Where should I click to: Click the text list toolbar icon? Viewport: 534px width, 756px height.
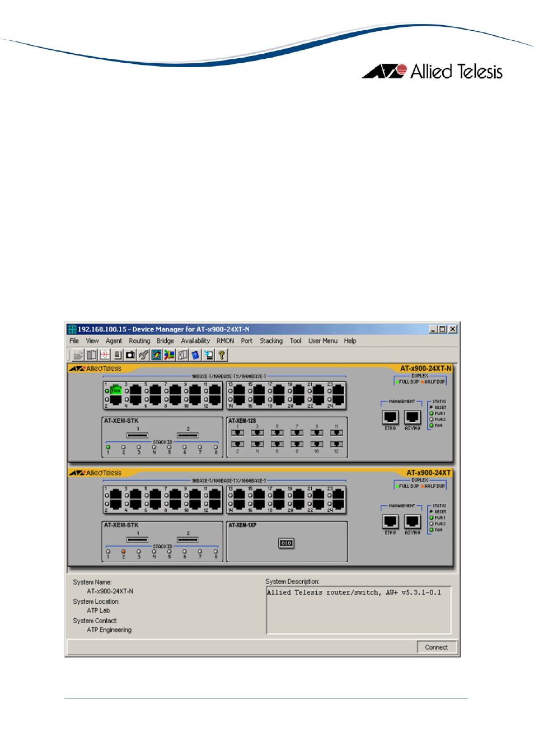[118, 355]
